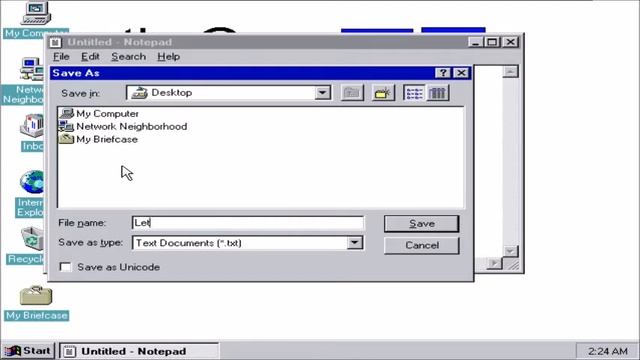
Task: Click the Save button
Action: pyautogui.click(x=422, y=224)
